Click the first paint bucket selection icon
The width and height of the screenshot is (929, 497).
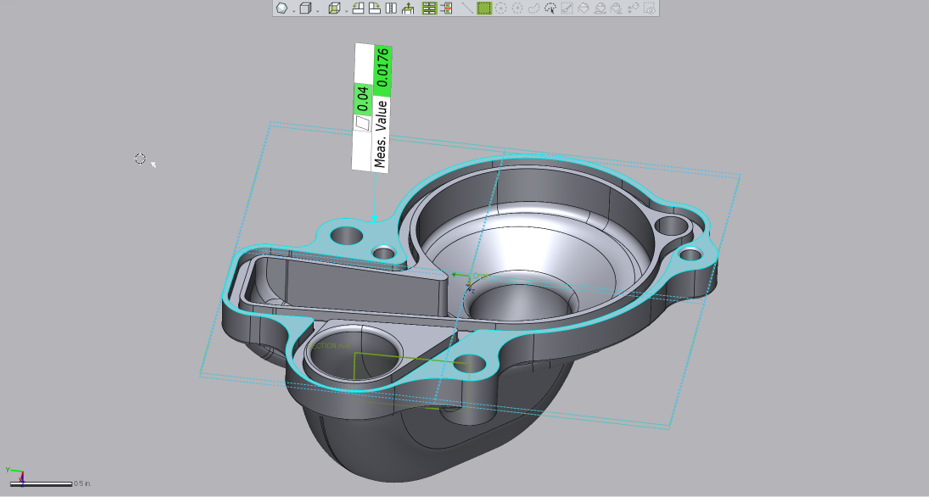tap(584, 8)
